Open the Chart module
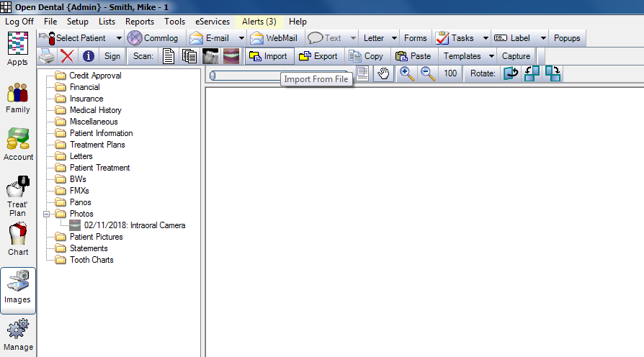The image size is (644, 357). pos(18,240)
